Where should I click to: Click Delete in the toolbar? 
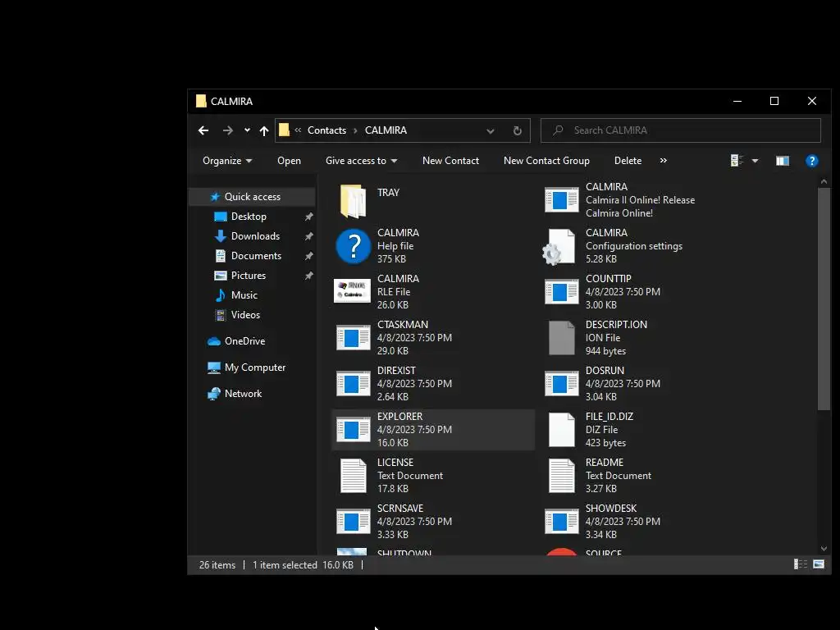[628, 161]
